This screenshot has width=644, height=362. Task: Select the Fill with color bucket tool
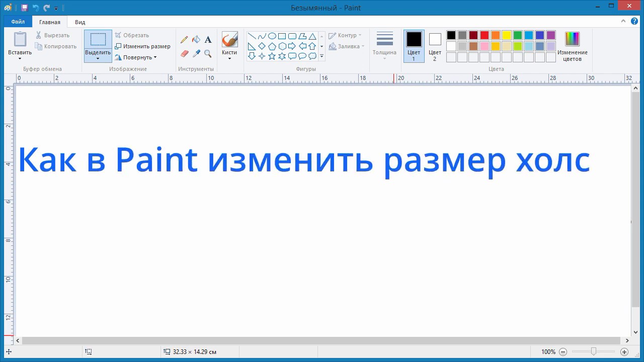pos(196,40)
